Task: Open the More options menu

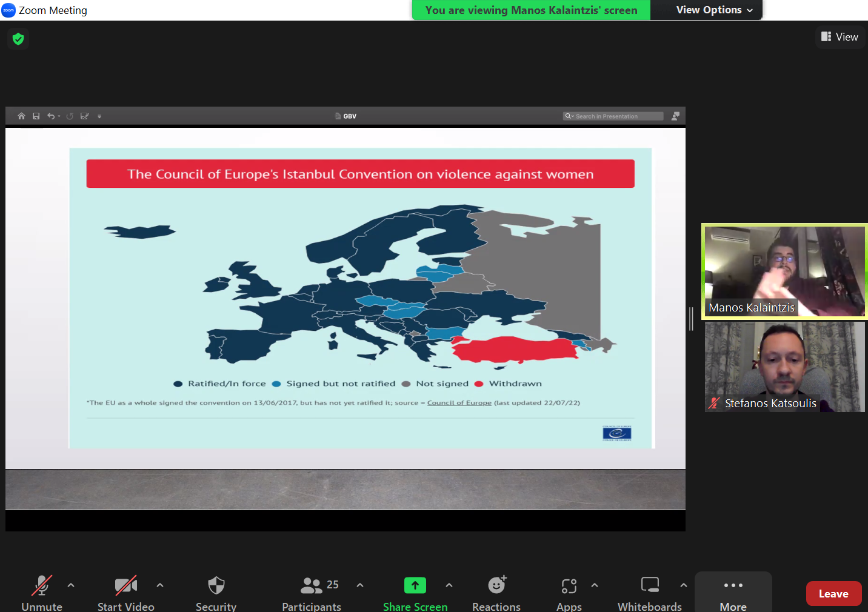Action: coord(733,591)
